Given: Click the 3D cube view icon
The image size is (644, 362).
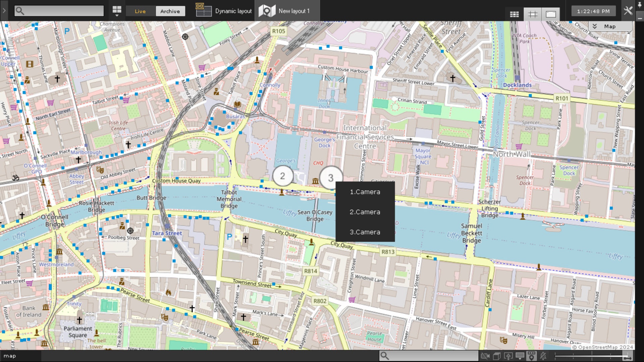Looking at the screenshot, I should click(497, 356).
